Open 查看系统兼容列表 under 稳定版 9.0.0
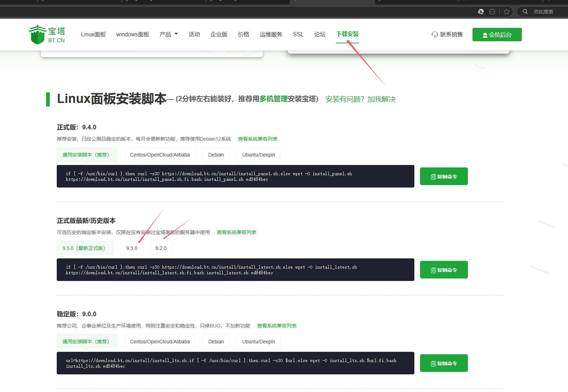 277,326
